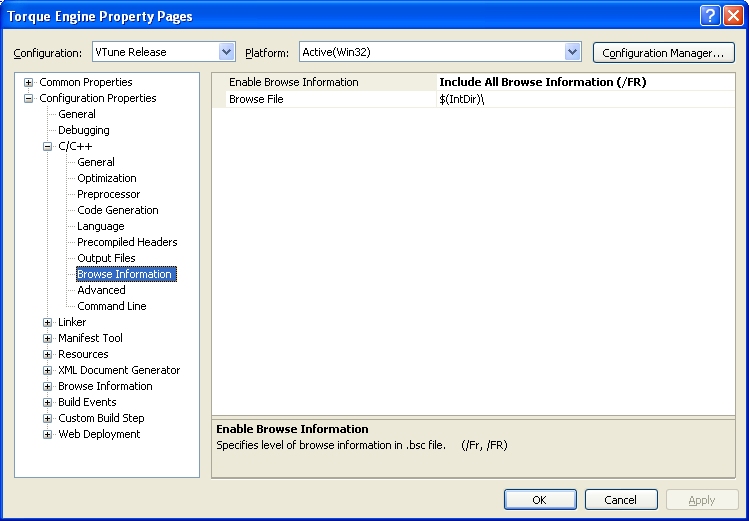Open the Configuration dropdown showing VTune Release
749x521 pixels.
(x=226, y=52)
